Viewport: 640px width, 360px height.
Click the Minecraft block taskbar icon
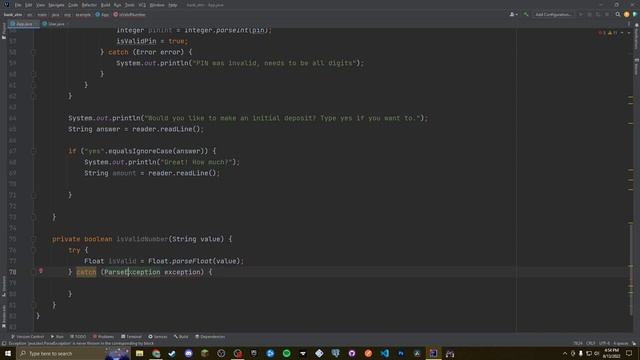point(205,353)
